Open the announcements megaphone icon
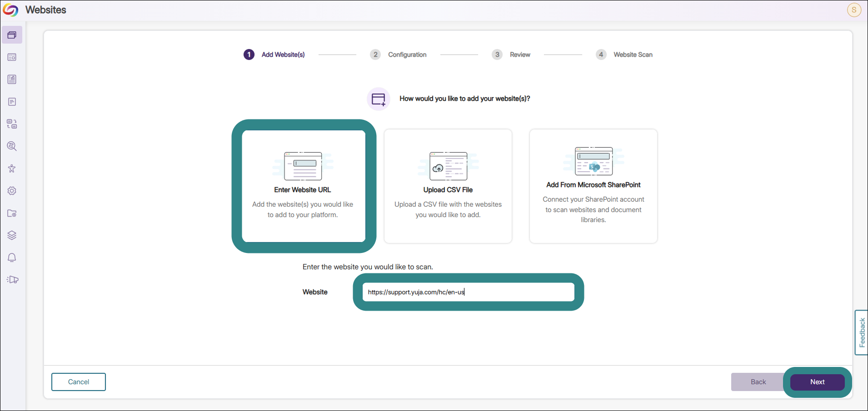Image resolution: width=868 pixels, height=411 pixels. pyautogui.click(x=13, y=280)
